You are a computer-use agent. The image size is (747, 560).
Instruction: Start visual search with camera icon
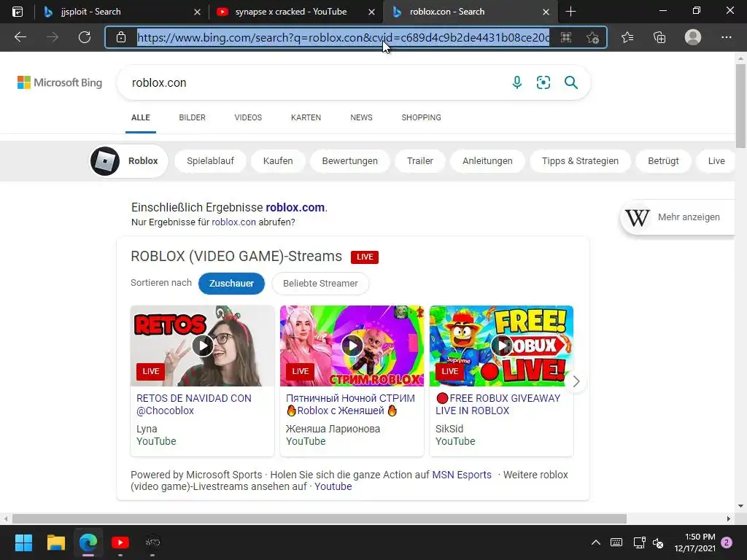[x=543, y=82]
